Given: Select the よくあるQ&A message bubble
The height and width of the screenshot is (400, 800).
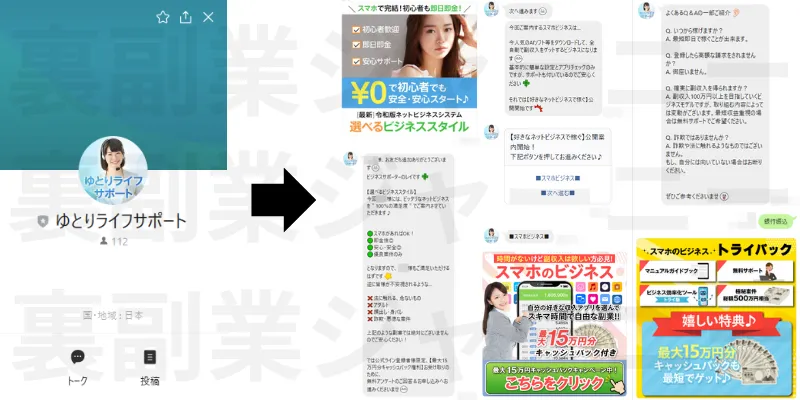Looking at the screenshot, I should click(715, 105).
